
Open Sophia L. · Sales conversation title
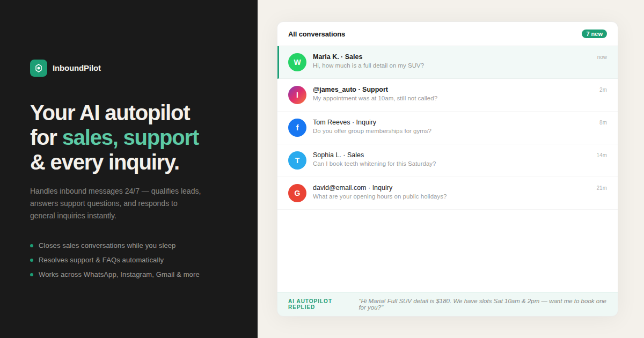click(x=338, y=155)
